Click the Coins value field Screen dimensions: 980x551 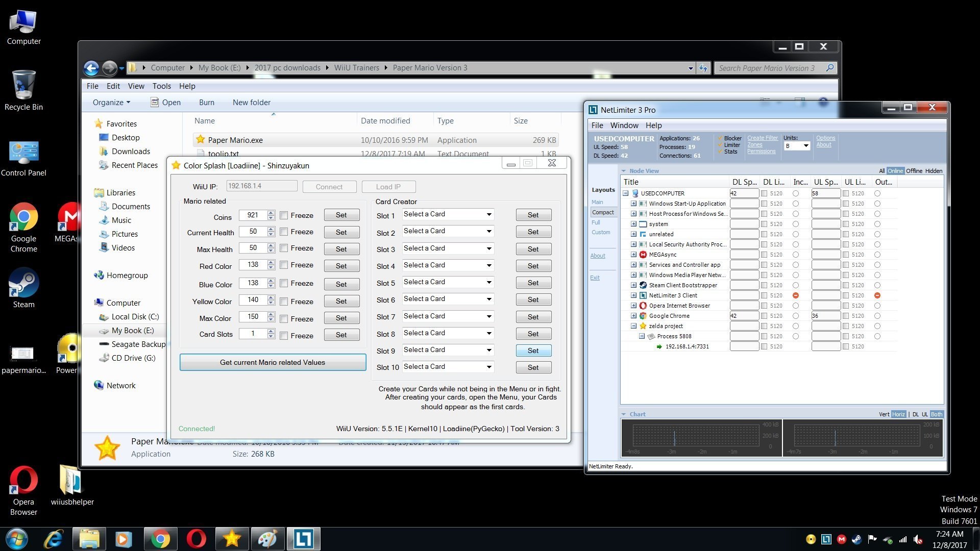click(253, 215)
